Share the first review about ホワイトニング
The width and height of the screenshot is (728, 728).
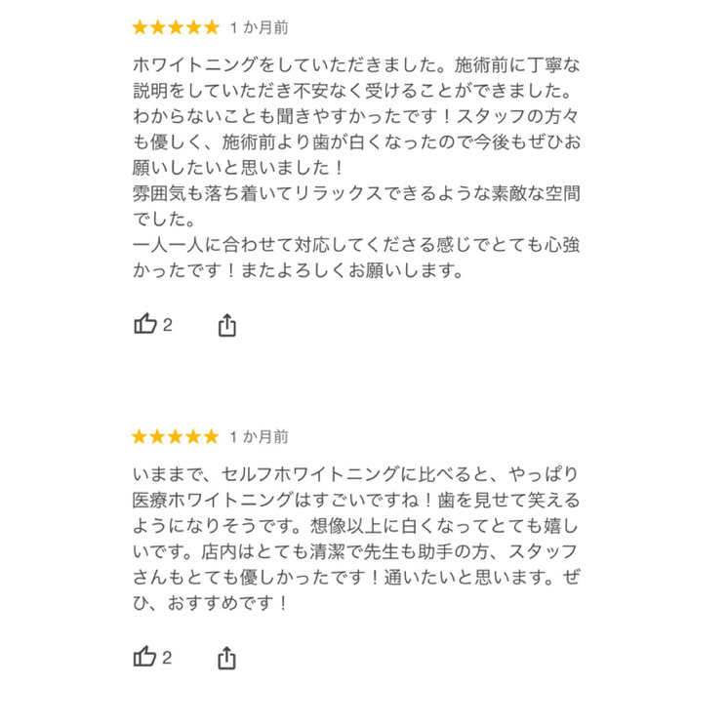(226, 325)
